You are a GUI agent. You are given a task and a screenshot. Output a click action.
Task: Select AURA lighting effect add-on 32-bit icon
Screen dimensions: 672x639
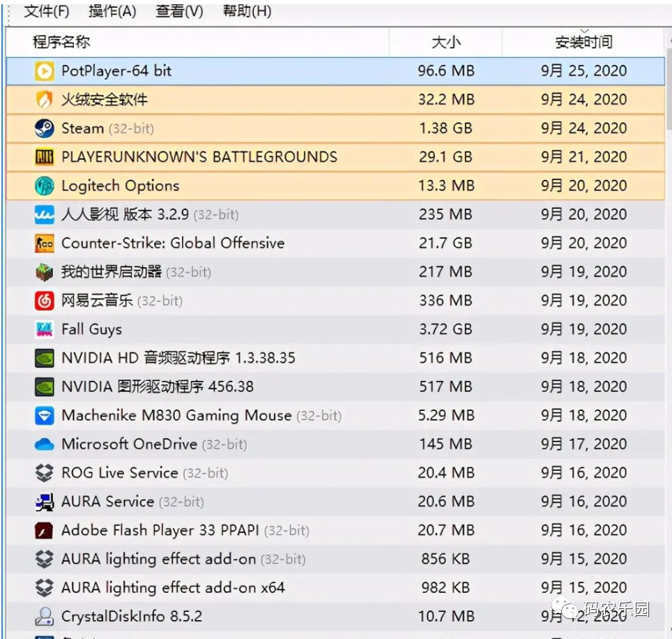tap(45, 559)
